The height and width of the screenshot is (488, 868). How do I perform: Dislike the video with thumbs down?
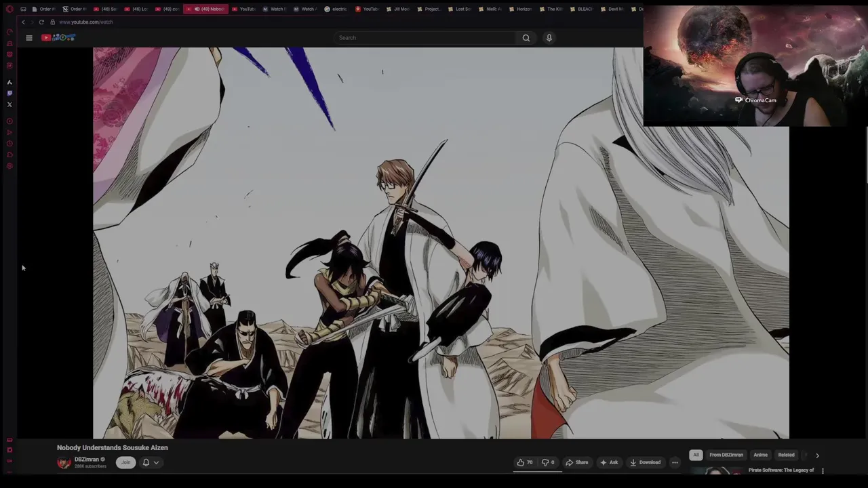(x=548, y=462)
